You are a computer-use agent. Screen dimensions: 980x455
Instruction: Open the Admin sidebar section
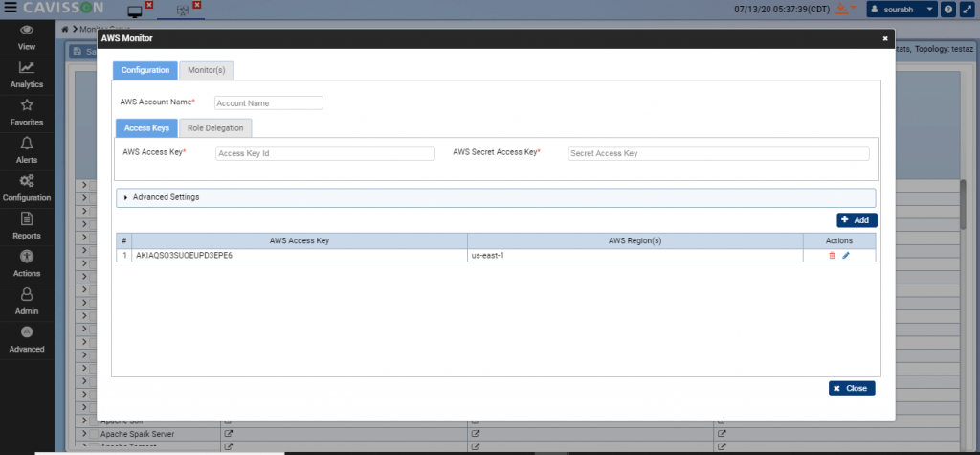tap(27, 303)
